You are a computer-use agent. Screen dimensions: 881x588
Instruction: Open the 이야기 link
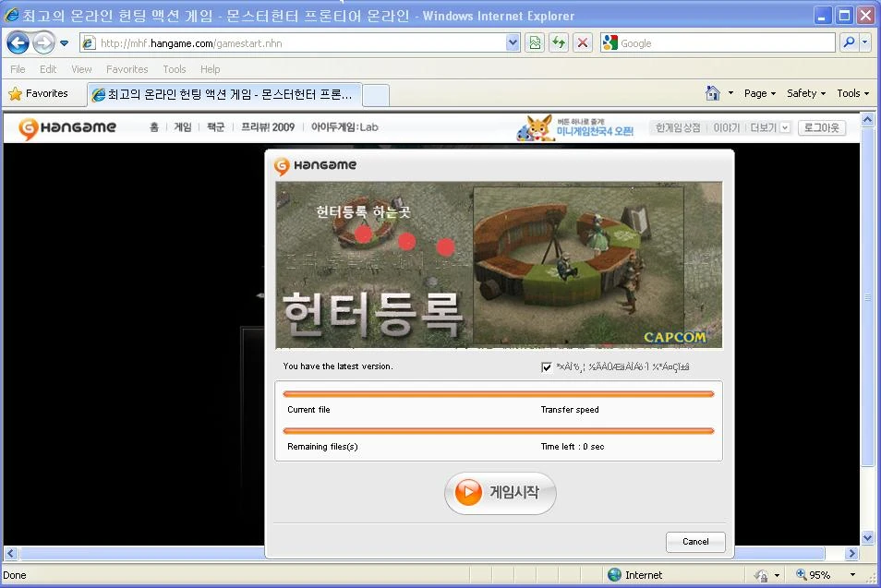[727, 128]
